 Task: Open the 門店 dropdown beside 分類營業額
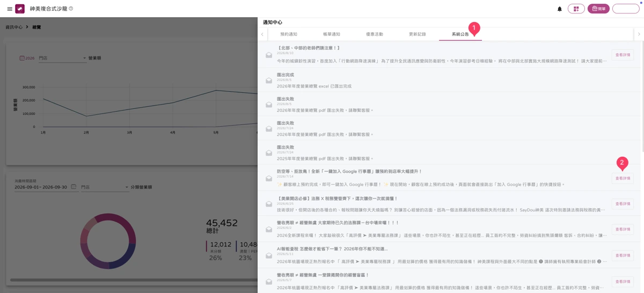(x=105, y=187)
